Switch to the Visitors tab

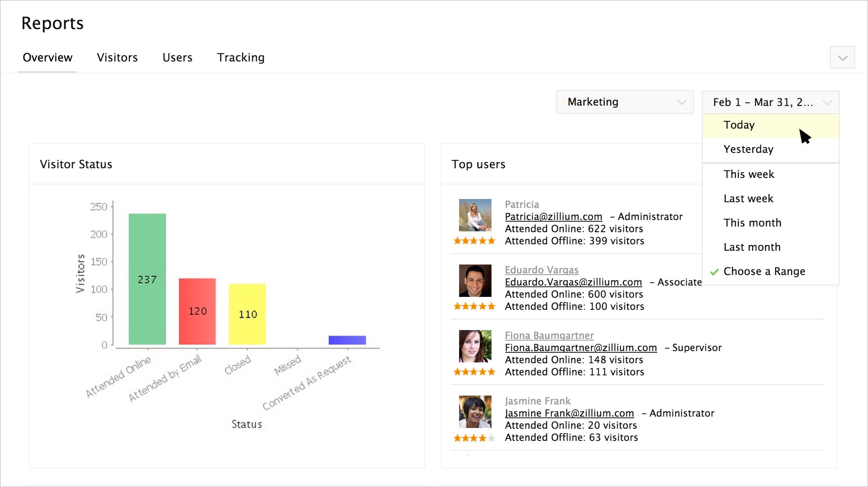(117, 57)
